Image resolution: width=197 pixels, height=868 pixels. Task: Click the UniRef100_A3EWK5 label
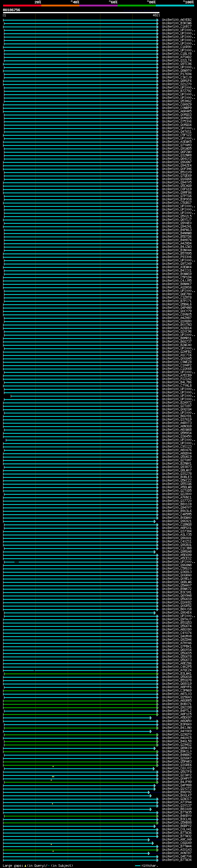click(177, 142)
